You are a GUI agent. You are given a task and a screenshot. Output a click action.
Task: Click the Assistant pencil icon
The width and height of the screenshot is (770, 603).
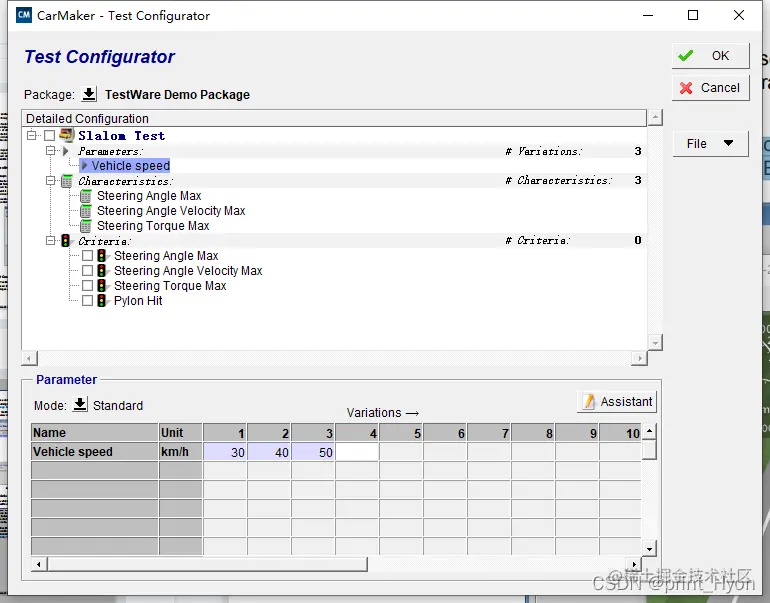coord(588,402)
